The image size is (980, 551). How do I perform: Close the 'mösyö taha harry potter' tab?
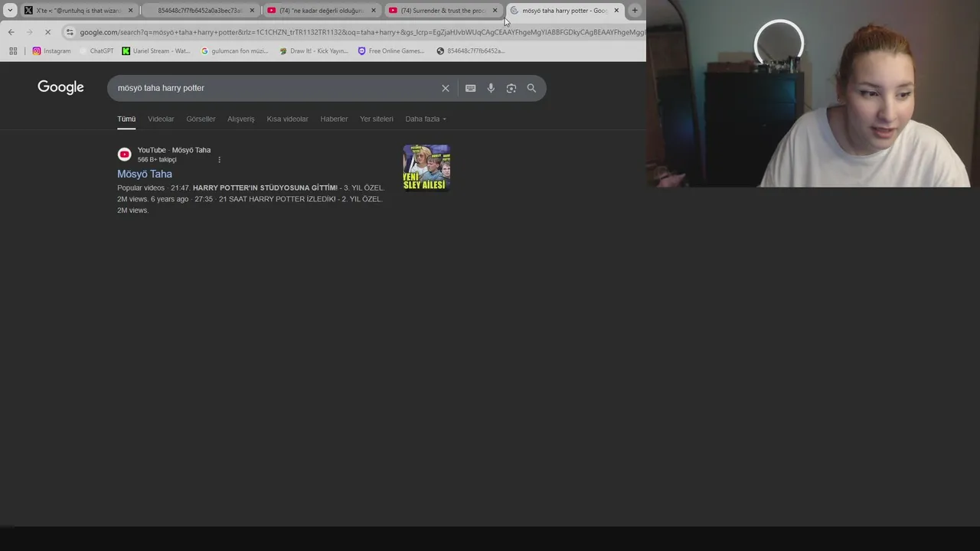pos(616,11)
